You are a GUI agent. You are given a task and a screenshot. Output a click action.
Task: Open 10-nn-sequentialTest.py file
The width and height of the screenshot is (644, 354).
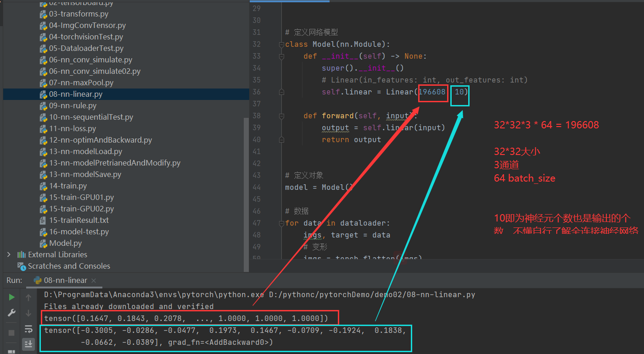(91, 117)
